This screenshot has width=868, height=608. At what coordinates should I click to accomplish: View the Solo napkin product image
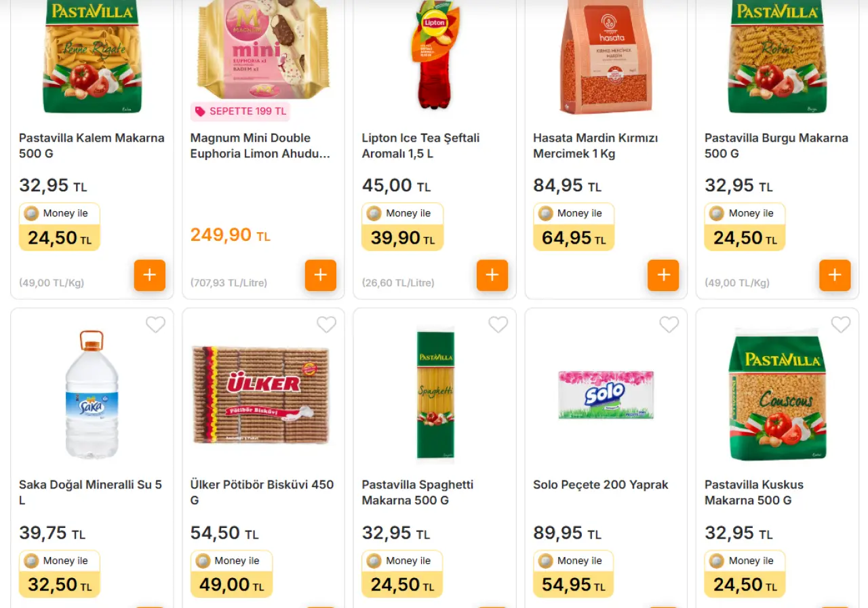click(606, 394)
